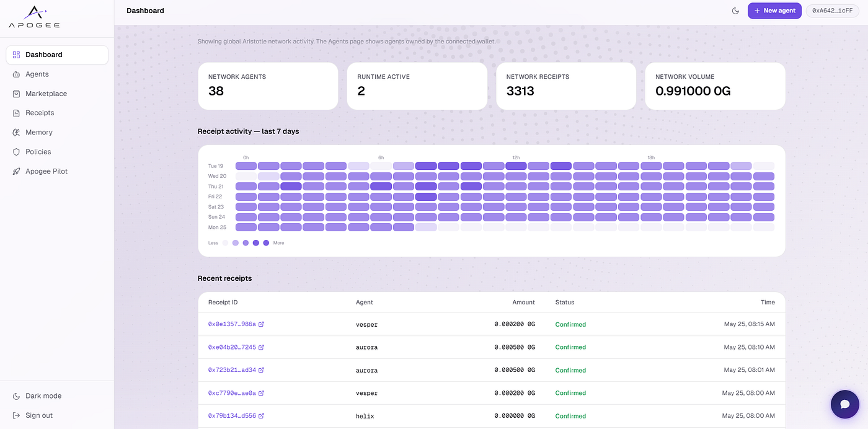Click the Mon 25 row label in heatmap
This screenshot has width=868, height=429.
[217, 228]
